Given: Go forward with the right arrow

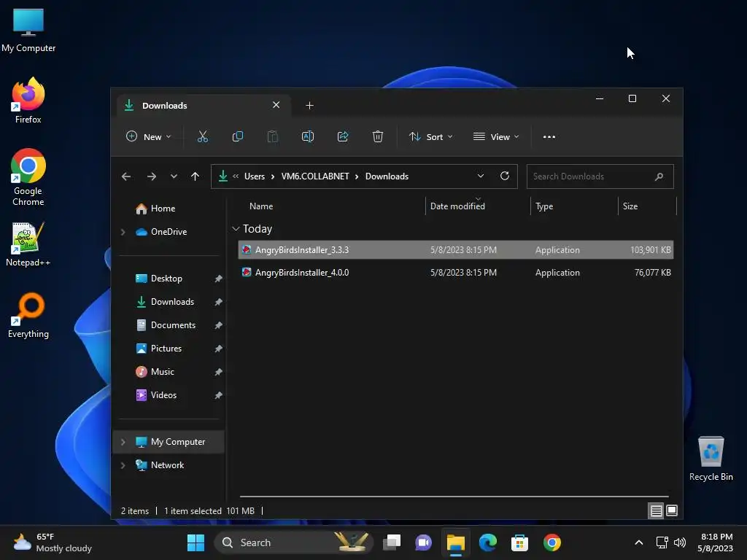Looking at the screenshot, I should (x=152, y=176).
